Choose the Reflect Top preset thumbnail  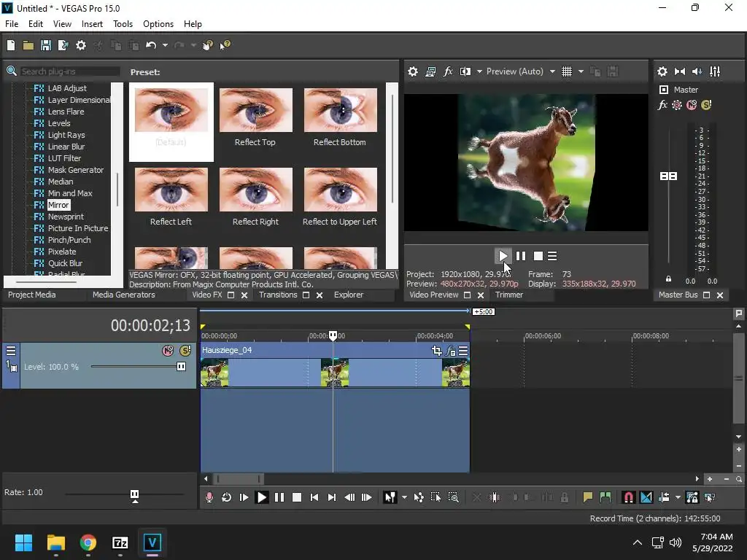pyautogui.click(x=256, y=110)
